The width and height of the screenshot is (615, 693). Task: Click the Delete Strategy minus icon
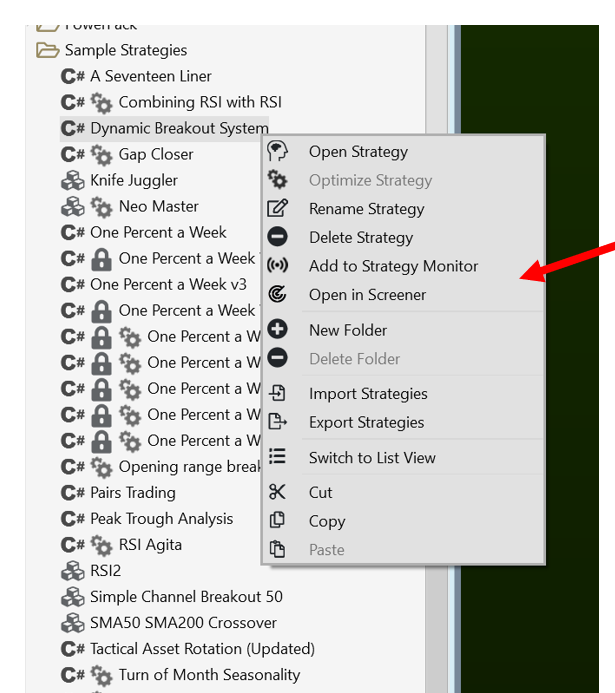coord(278,237)
